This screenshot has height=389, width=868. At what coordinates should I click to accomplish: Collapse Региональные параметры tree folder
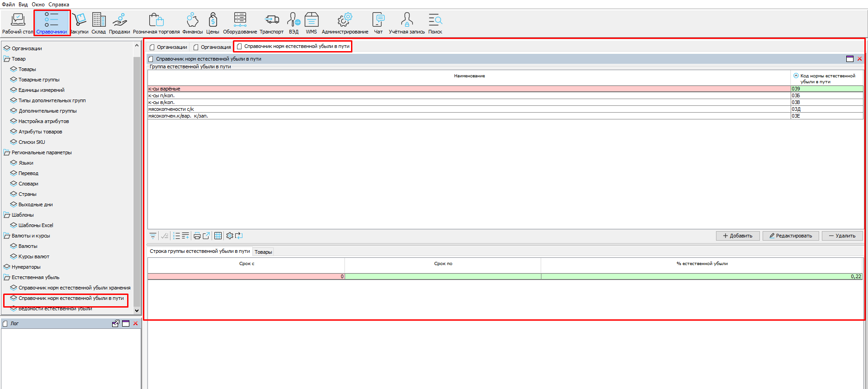7,152
